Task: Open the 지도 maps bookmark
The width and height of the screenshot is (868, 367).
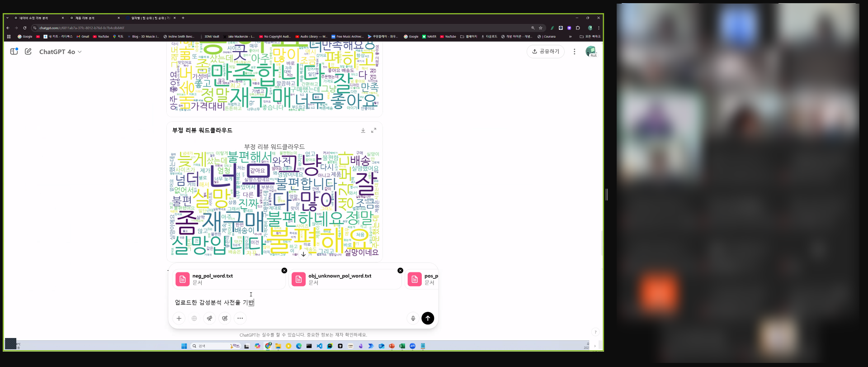Action: point(118,37)
